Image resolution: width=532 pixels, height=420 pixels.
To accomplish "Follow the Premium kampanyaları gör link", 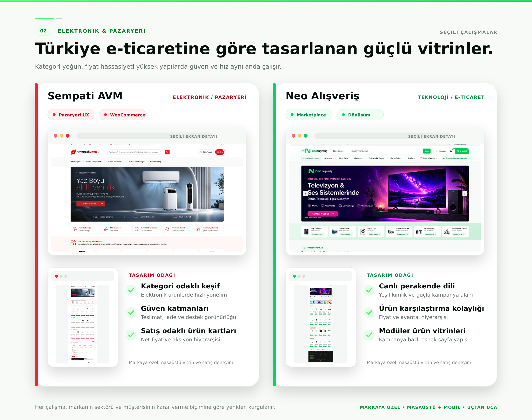I will (456, 158).
